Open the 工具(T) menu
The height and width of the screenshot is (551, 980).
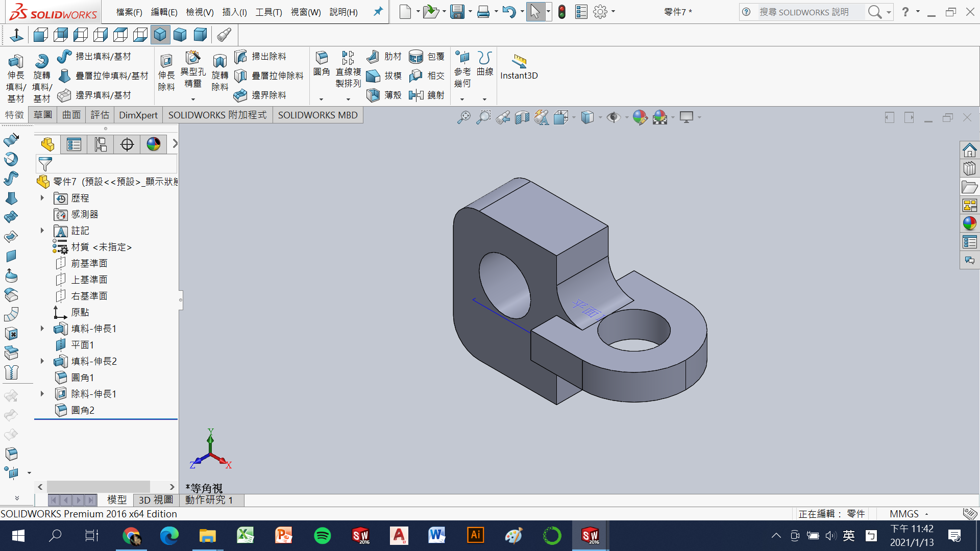(268, 12)
